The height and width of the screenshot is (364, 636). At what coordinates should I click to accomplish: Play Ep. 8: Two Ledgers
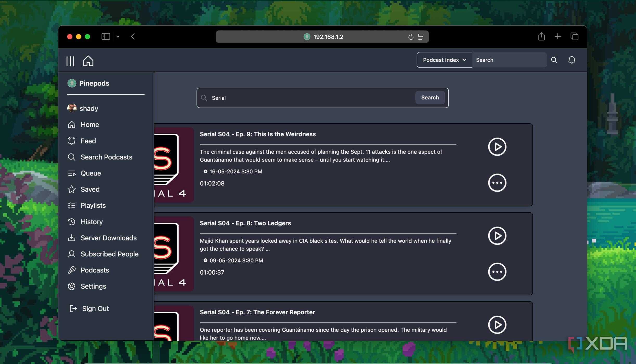click(497, 236)
